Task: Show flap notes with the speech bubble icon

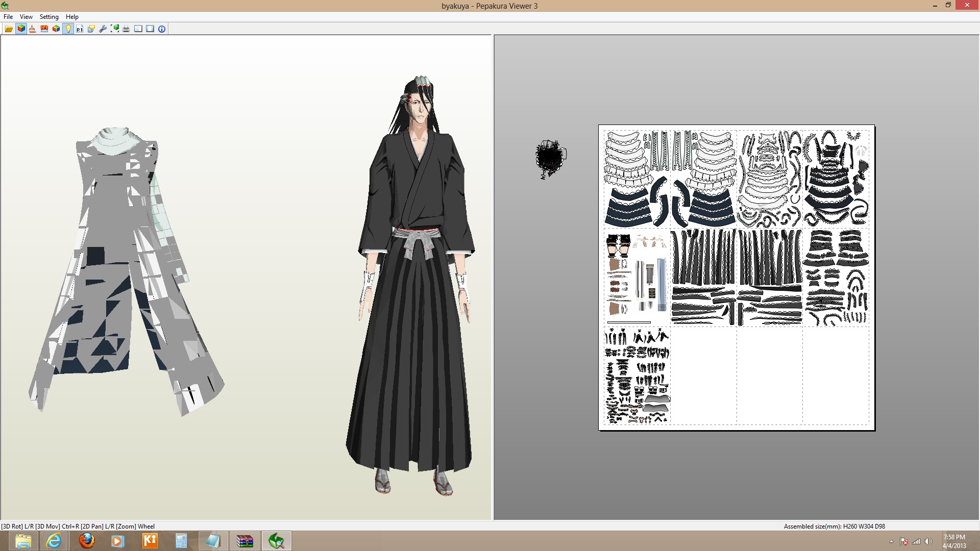Action: click(x=91, y=29)
